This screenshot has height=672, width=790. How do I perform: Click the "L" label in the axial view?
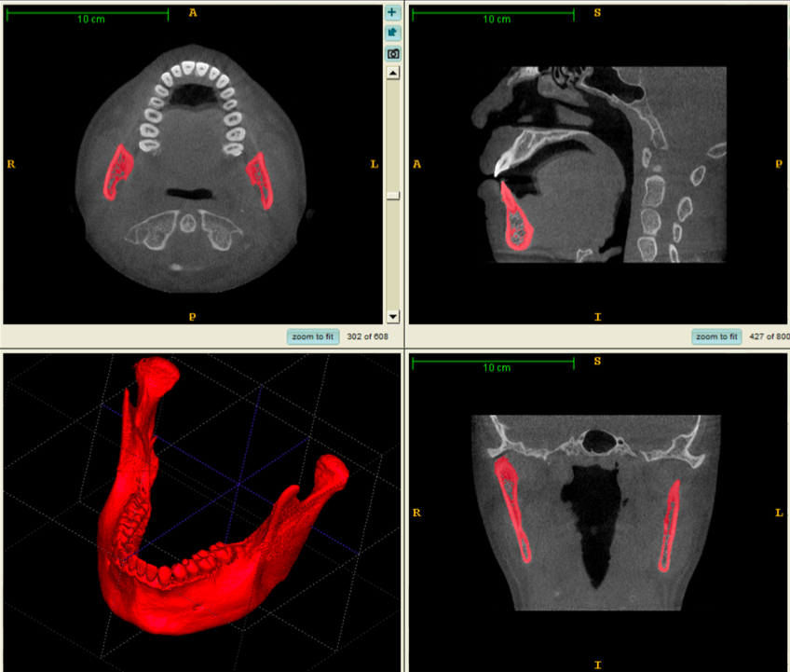point(375,164)
